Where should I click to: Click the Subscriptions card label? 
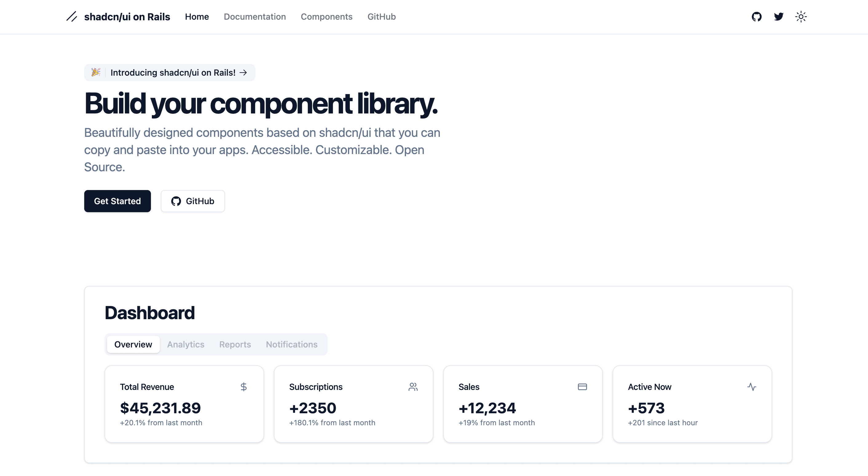[x=316, y=387]
